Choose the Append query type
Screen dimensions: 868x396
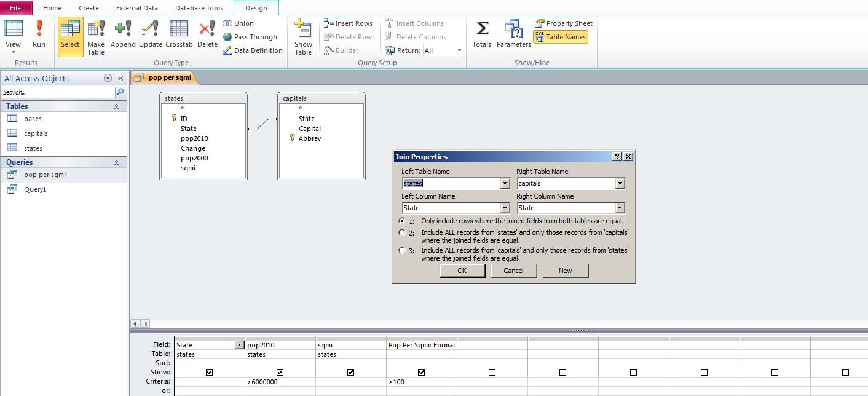[x=123, y=36]
